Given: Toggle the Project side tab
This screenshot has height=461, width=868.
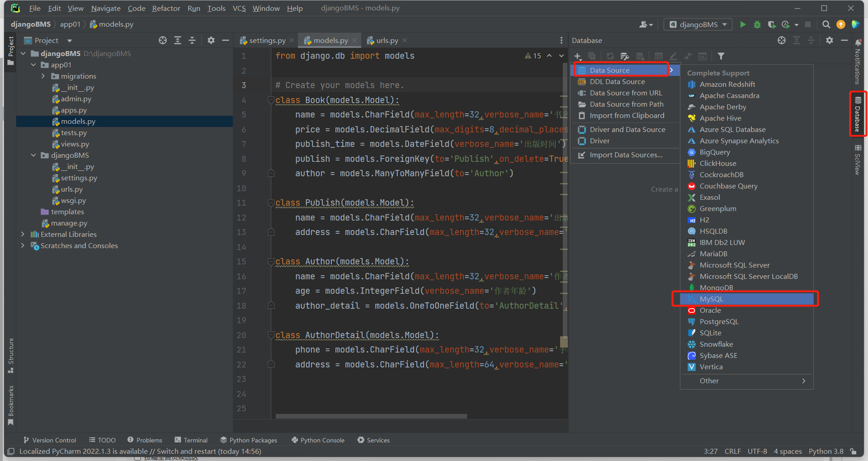Looking at the screenshot, I should click(11, 51).
